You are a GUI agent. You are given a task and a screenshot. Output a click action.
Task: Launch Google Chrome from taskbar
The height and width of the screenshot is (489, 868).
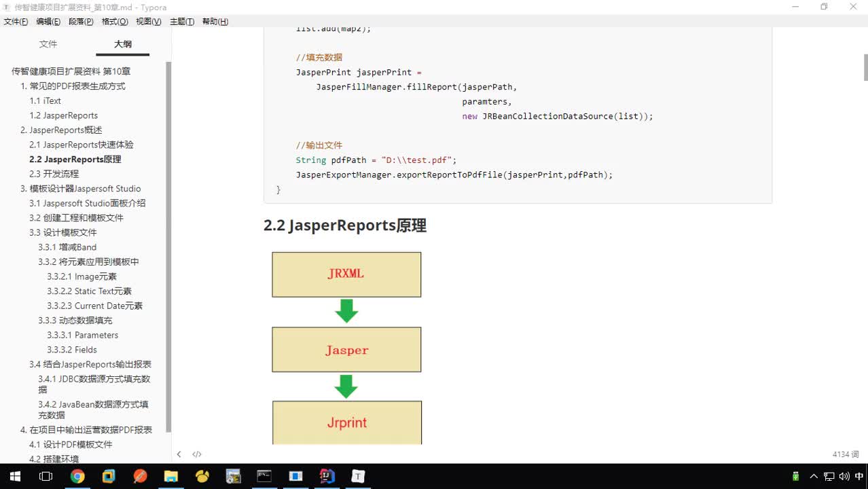(x=77, y=476)
